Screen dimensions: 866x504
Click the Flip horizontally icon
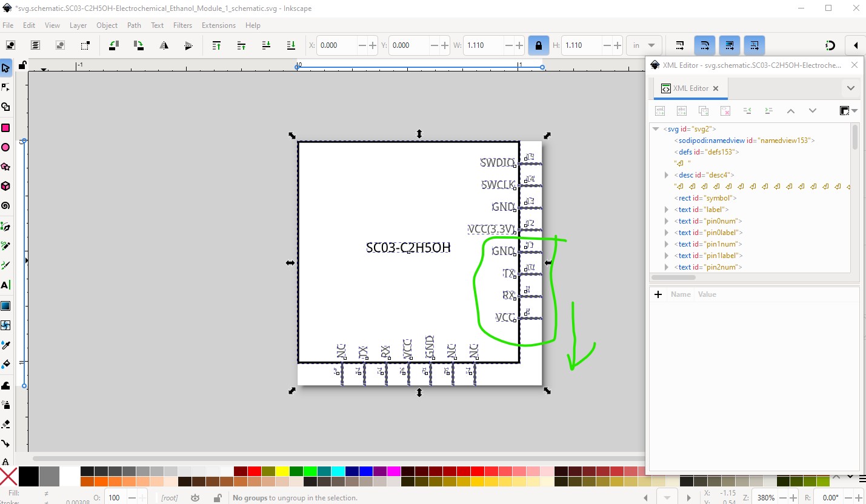164,45
